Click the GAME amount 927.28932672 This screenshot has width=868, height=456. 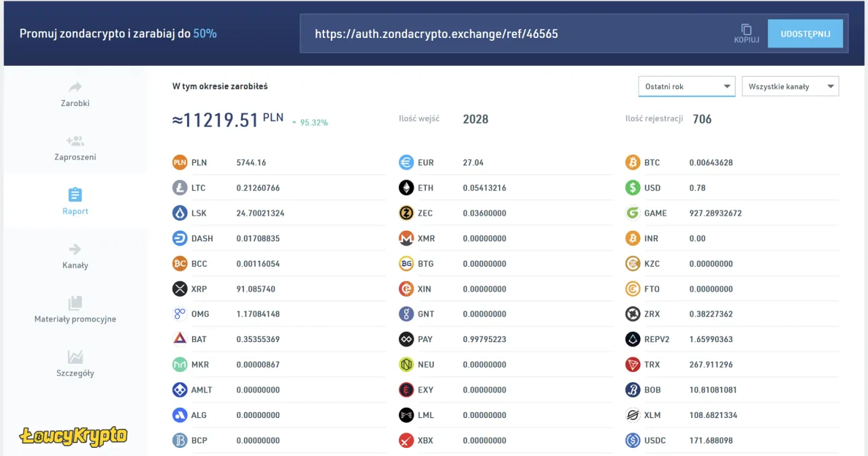click(715, 213)
